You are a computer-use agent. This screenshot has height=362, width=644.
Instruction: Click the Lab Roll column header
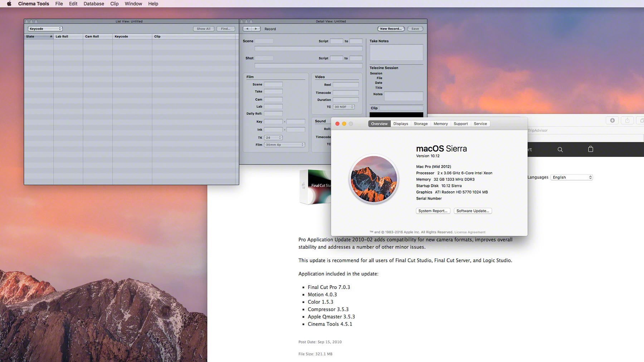click(68, 36)
